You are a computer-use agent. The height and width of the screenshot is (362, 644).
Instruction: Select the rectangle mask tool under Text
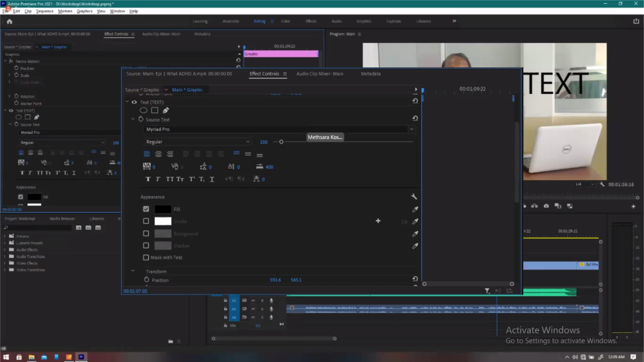[x=155, y=110]
